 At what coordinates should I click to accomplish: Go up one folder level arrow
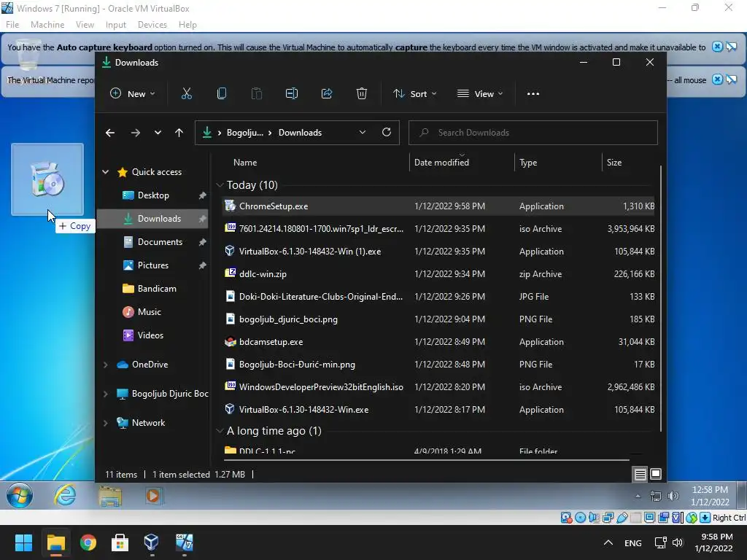(x=179, y=133)
